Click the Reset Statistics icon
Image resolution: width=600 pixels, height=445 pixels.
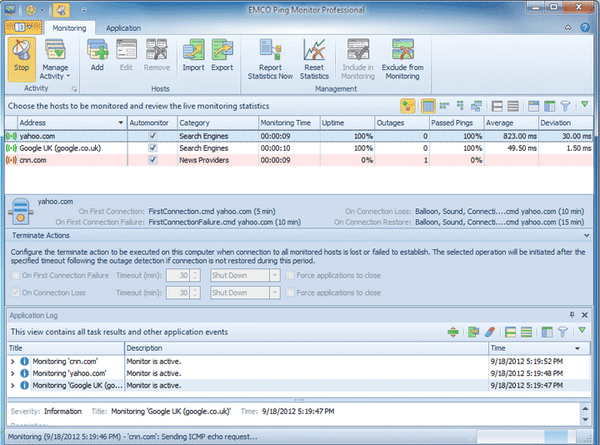click(316, 57)
